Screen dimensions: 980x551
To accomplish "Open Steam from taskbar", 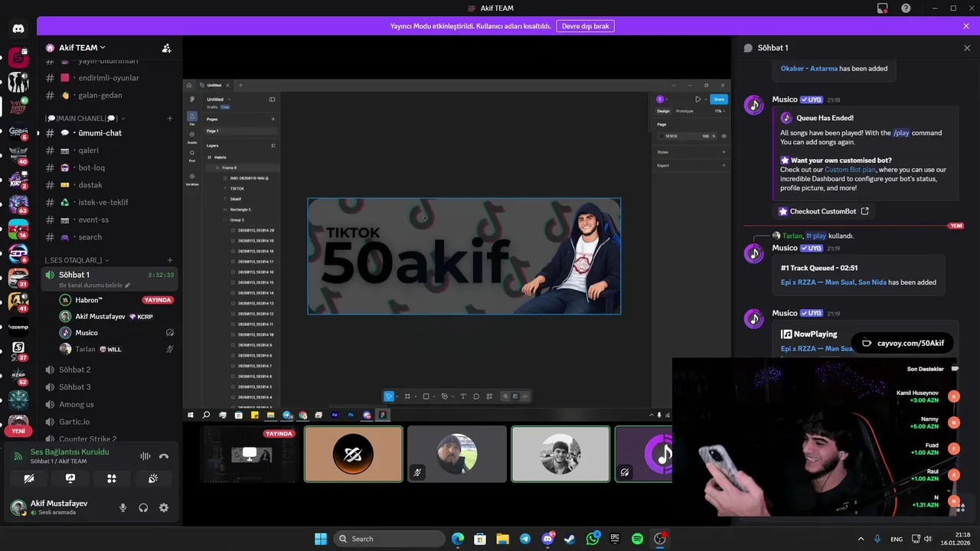I will click(570, 539).
